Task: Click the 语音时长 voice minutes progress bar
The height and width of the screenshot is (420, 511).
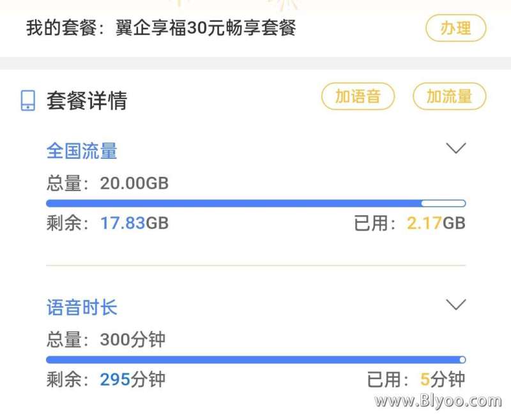Action: pos(256,360)
